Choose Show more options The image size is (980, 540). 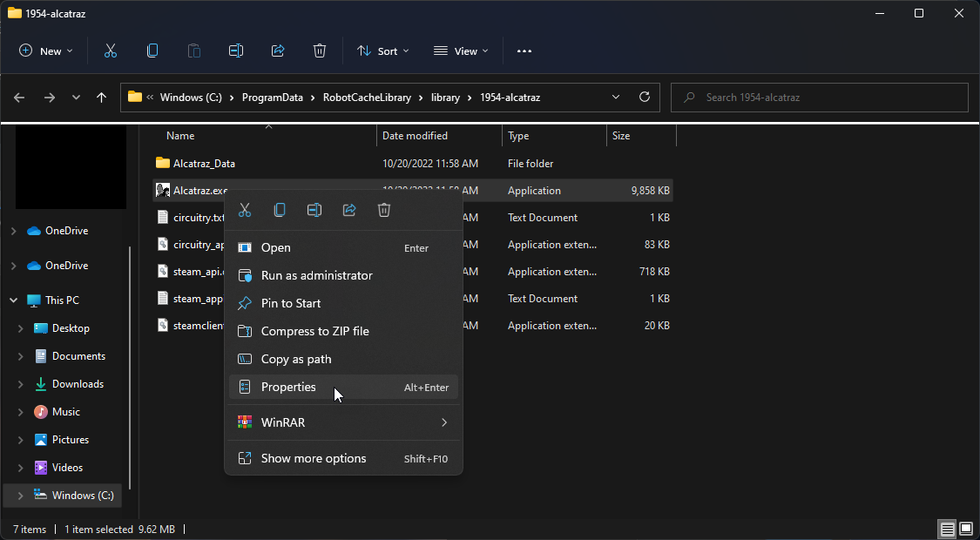pos(343,459)
